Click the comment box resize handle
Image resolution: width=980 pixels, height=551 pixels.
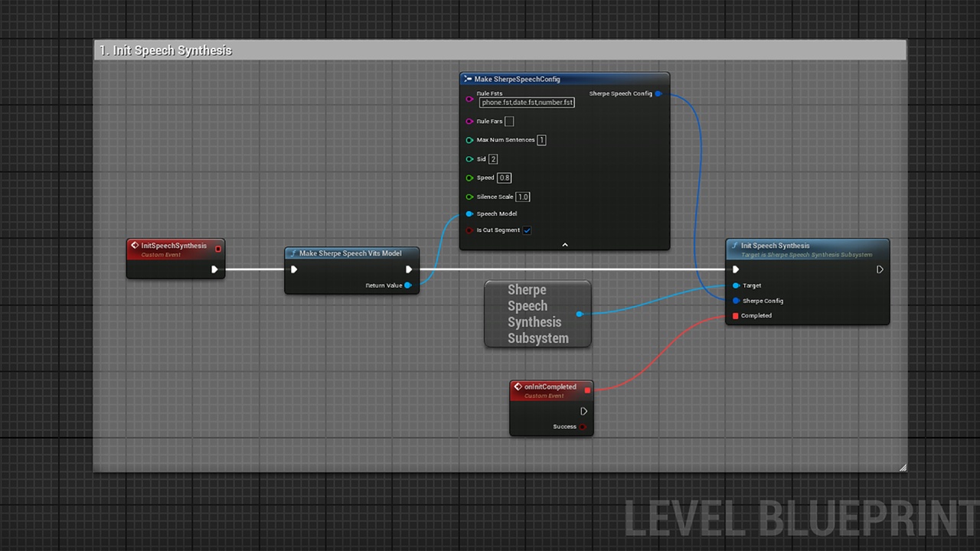pos(903,468)
